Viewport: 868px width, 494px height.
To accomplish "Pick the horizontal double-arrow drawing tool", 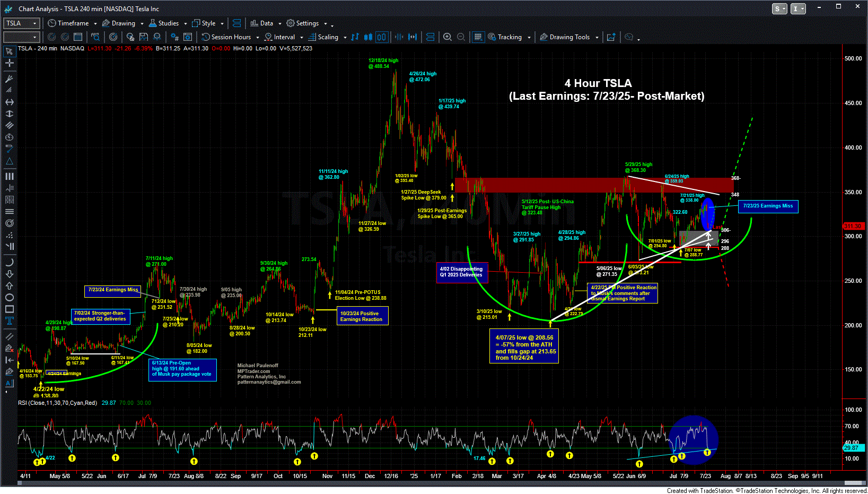I will (x=9, y=102).
